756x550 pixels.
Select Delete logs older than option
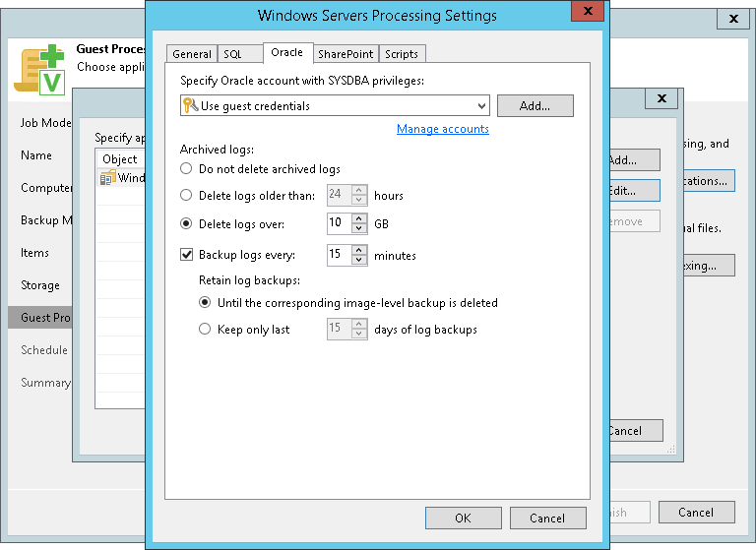tap(186, 195)
